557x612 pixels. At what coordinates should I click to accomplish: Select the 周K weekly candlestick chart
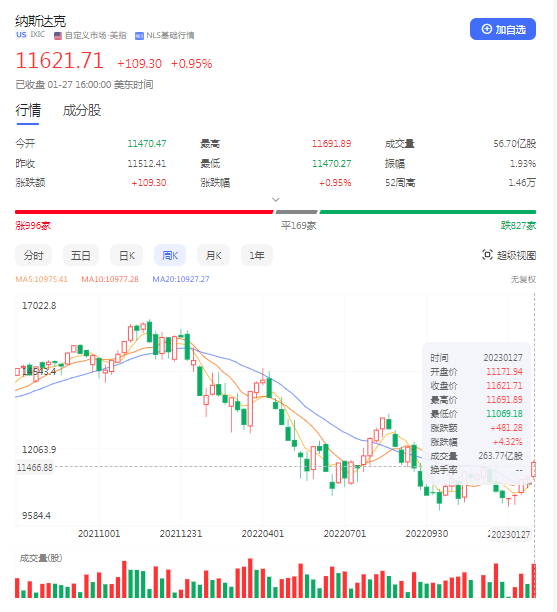coord(170,255)
